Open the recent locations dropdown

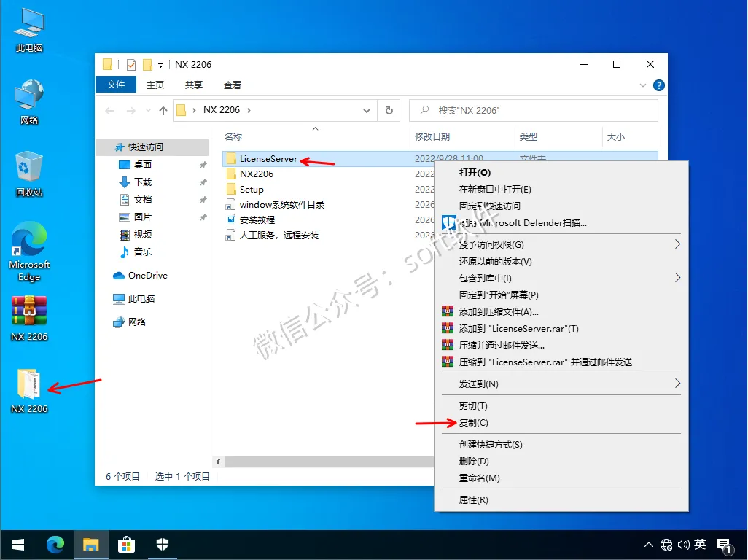[148, 111]
